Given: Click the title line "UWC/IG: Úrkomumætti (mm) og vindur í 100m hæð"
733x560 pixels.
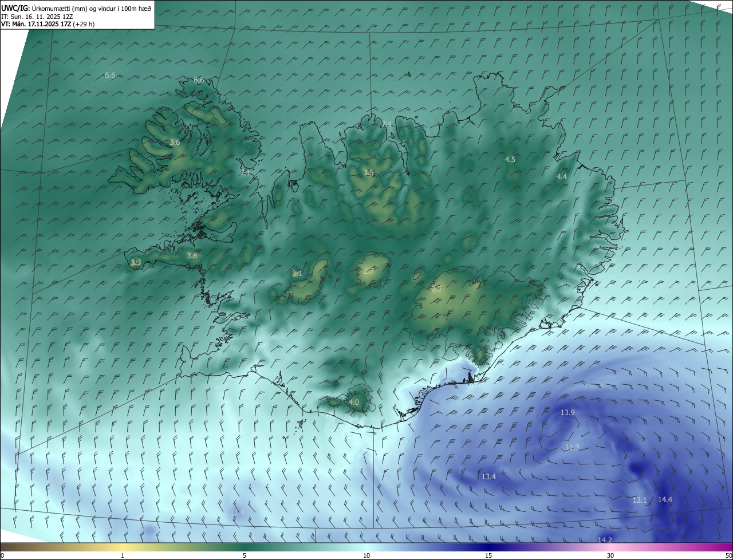Looking at the screenshot, I should click(x=76, y=8).
